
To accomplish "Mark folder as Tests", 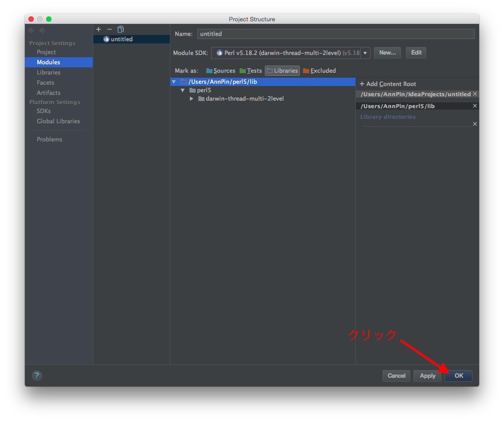I will click(251, 70).
